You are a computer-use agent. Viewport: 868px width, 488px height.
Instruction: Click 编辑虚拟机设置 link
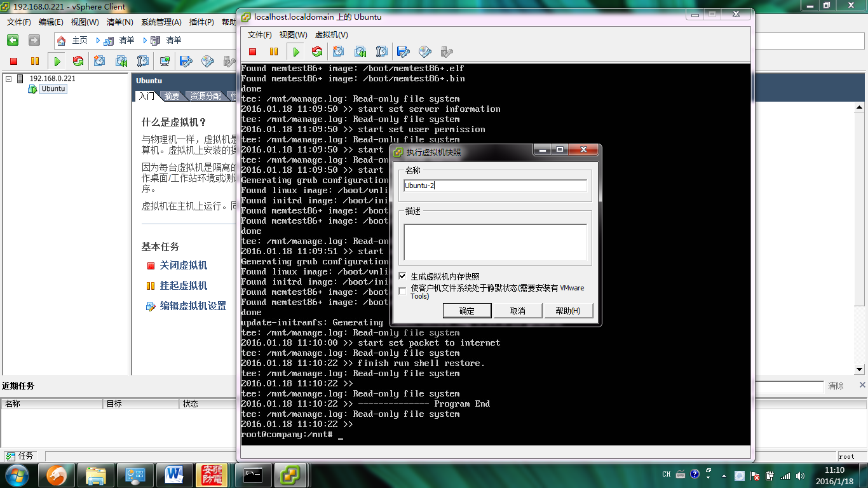(x=193, y=306)
